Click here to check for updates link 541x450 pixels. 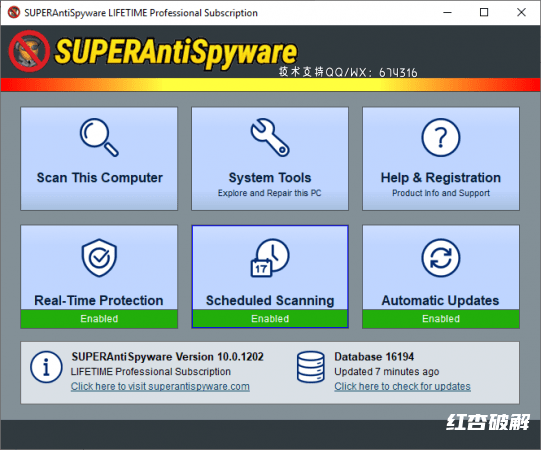(x=402, y=386)
